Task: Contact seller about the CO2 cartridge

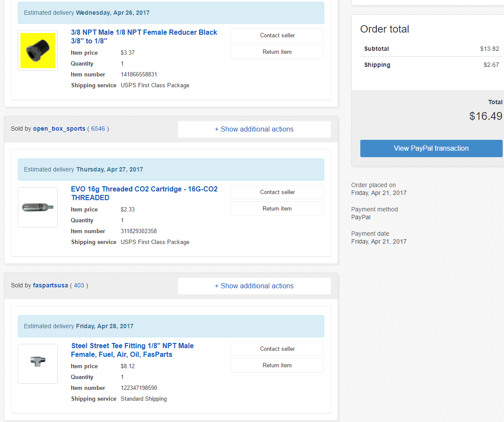Action: (x=277, y=192)
